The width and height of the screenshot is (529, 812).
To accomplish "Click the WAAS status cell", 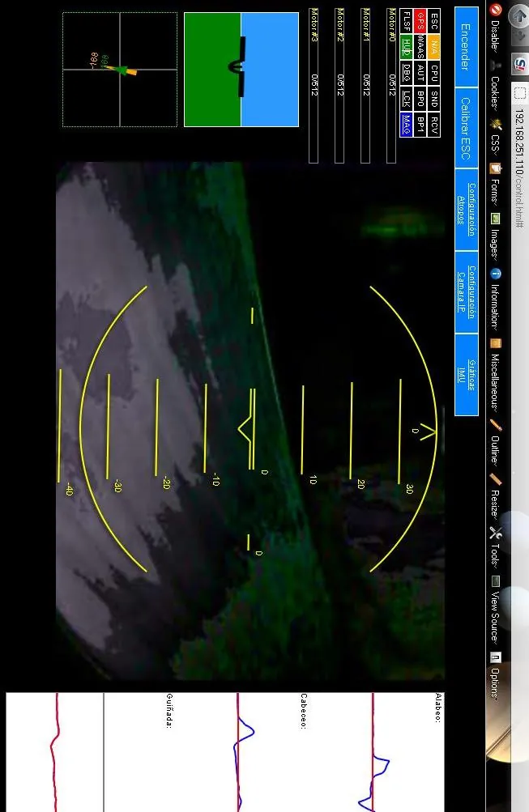I will 420,47.
